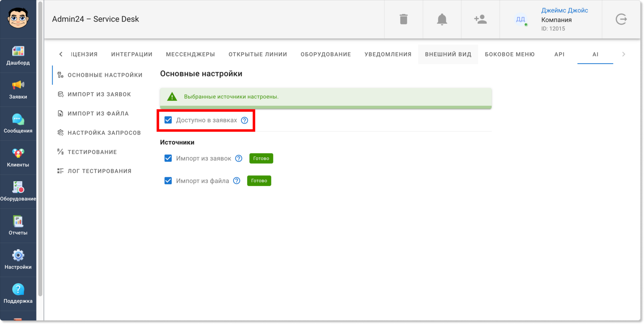This screenshot has width=644, height=324.
Task: Click help icon next to Импорт из заявок
Action: point(239,158)
